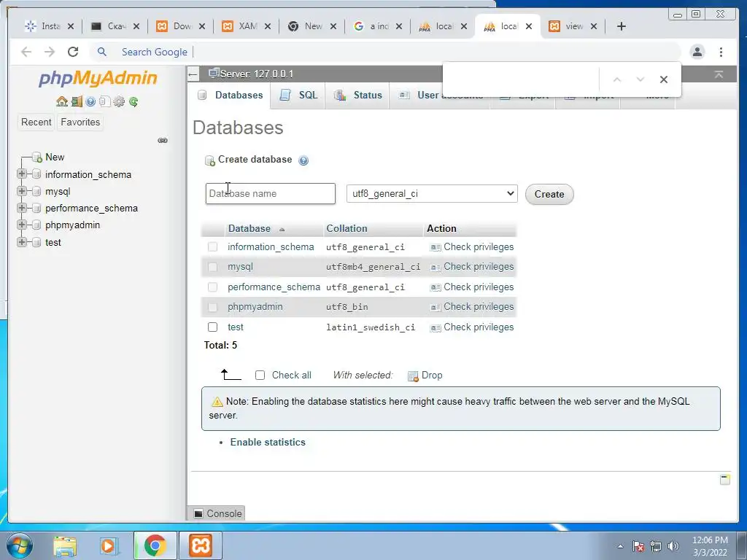The height and width of the screenshot is (560, 747).
Task: Click the Windows Start orb
Action: [18, 545]
